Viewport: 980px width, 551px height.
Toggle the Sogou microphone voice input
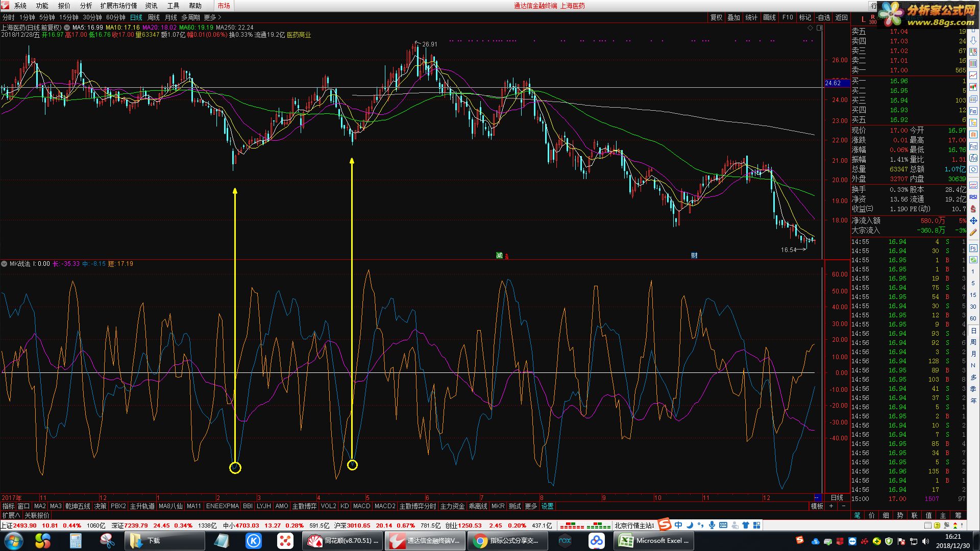712,525
